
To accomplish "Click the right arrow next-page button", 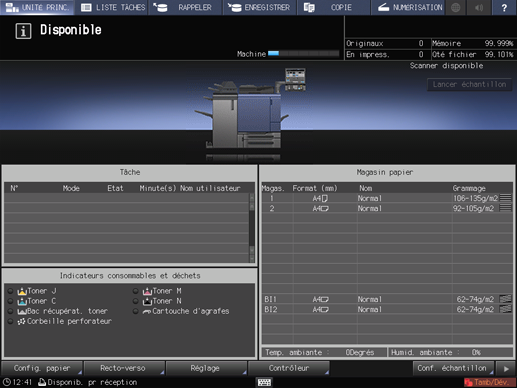I will [x=506, y=369].
